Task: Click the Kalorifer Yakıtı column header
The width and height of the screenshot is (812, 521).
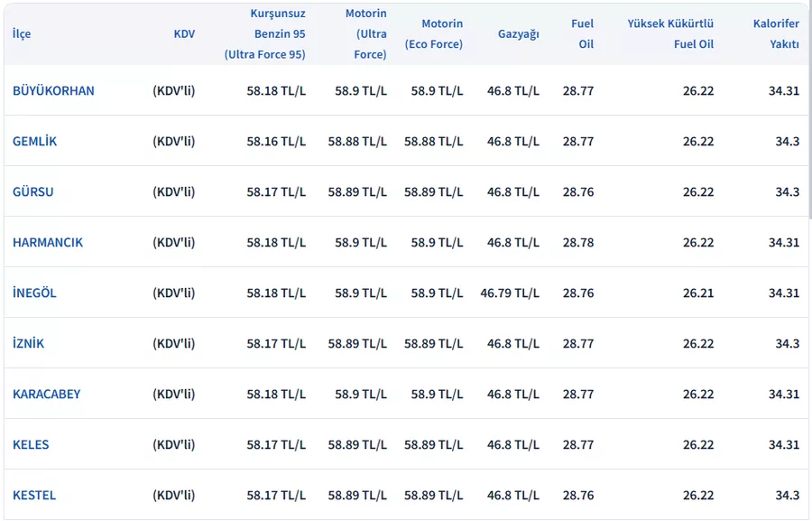Action: pos(776,34)
